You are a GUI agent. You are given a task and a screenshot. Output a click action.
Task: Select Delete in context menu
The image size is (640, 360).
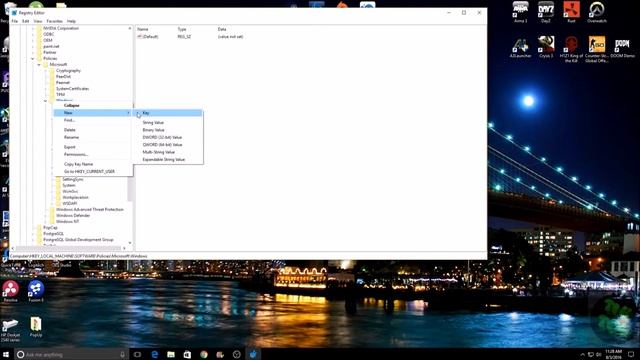pyautogui.click(x=93, y=130)
